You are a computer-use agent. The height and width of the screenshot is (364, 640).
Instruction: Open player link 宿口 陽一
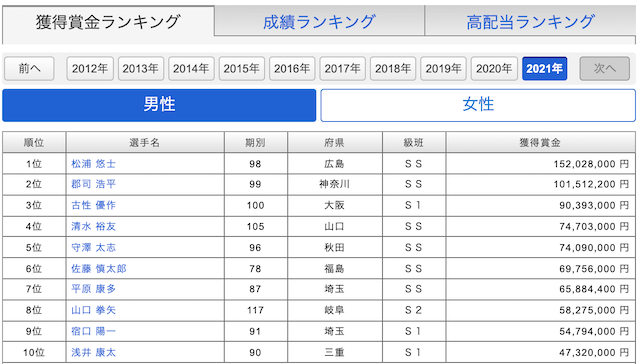pyautogui.click(x=93, y=331)
